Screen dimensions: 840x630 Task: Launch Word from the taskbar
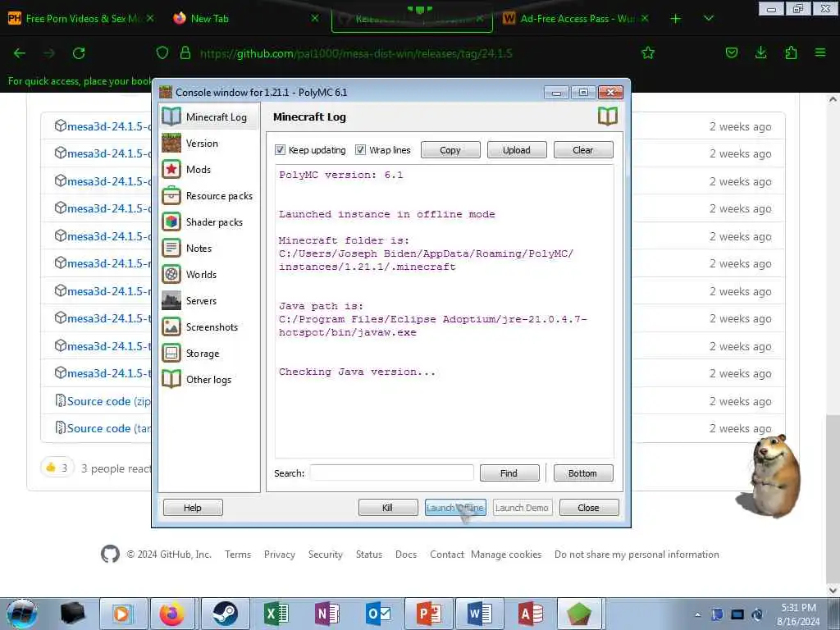click(x=479, y=614)
